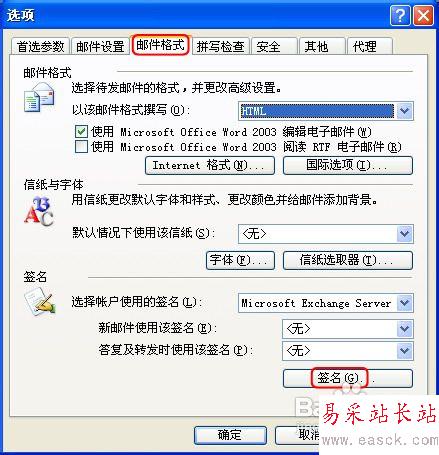
Task: Click the mail format envelope icon
Action: [39, 97]
